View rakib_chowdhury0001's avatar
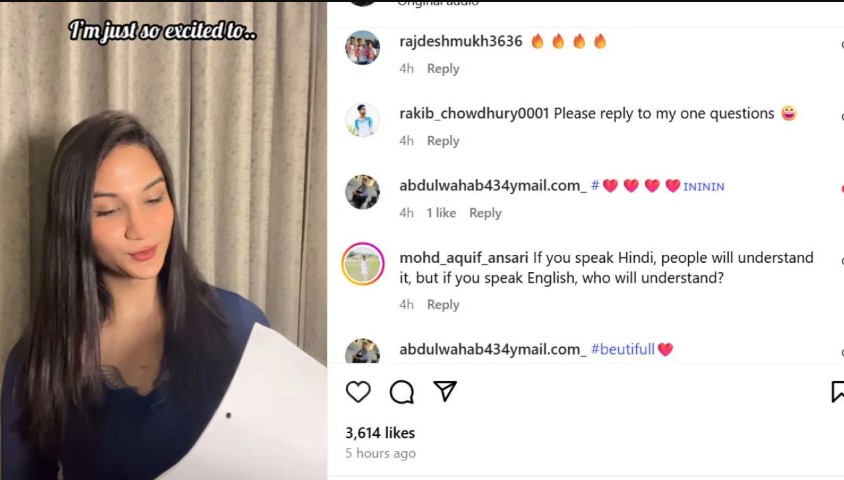This screenshot has width=844, height=480. 362,119
